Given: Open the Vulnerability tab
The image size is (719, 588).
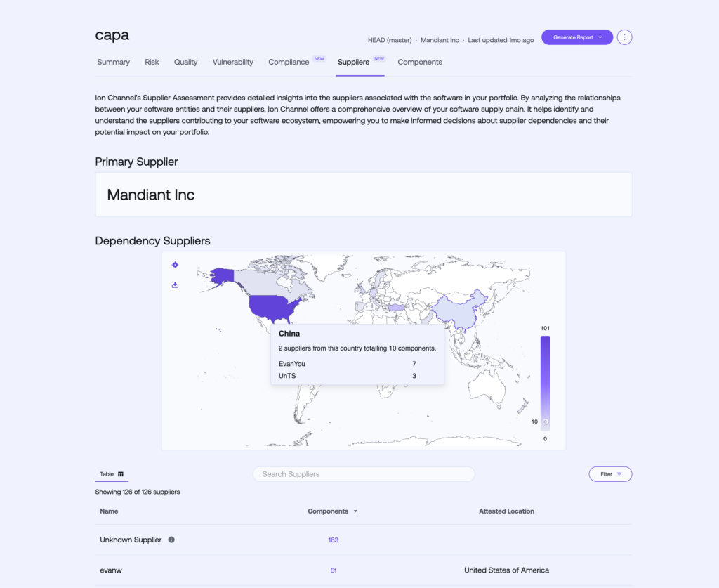Looking at the screenshot, I should 232,62.
